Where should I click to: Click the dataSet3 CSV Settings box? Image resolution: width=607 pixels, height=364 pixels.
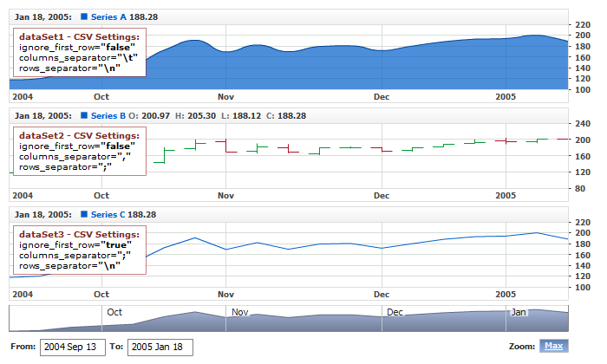tap(79, 250)
